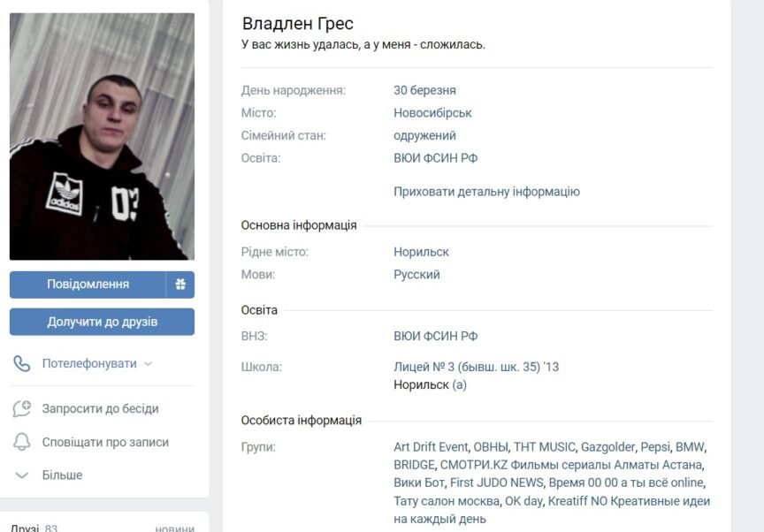Open the Новосибірськ city link
764x532 pixels.
tap(432, 113)
